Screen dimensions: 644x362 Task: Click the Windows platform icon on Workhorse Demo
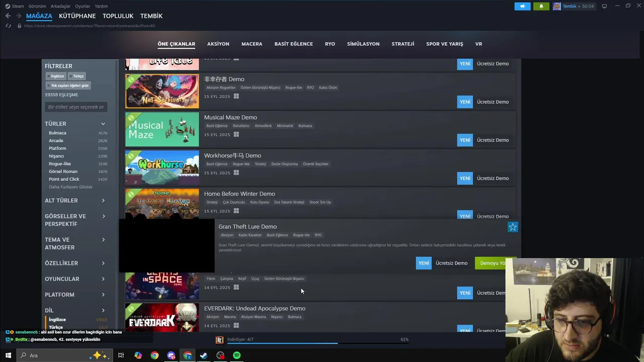click(x=236, y=173)
